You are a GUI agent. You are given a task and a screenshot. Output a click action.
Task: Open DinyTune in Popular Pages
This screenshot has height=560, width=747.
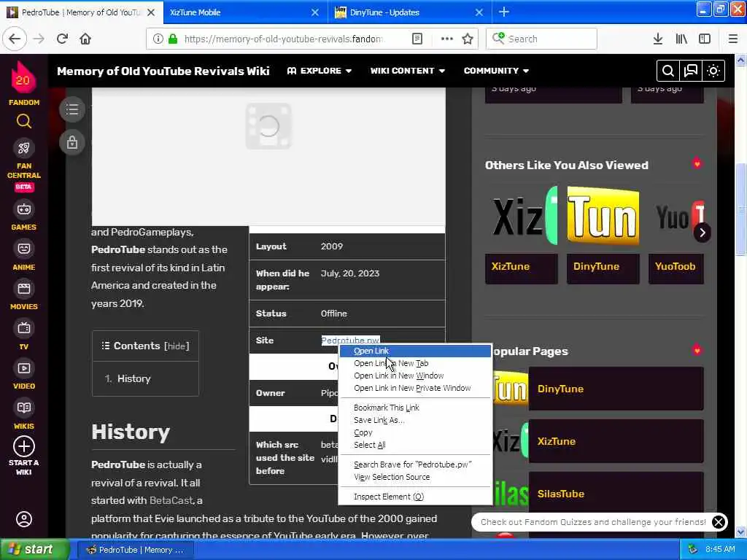coord(616,389)
